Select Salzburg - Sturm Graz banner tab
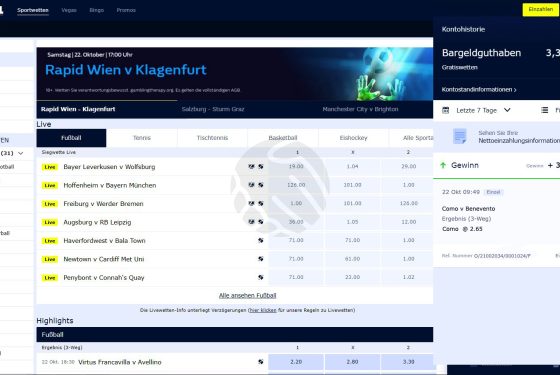This screenshot has width=560, height=375. (x=213, y=109)
